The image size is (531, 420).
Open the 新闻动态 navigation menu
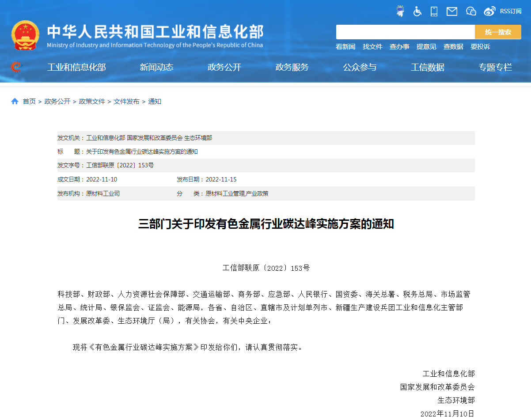coord(156,67)
